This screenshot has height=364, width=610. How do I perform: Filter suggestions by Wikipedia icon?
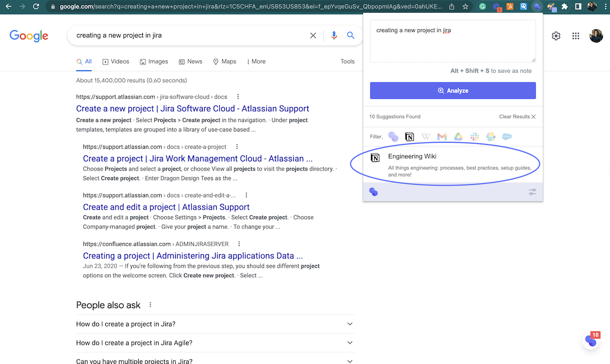click(x=426, y=137)
